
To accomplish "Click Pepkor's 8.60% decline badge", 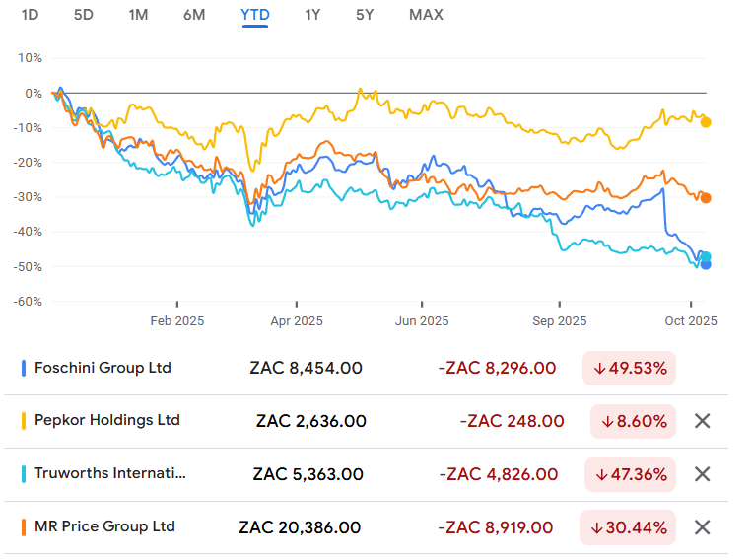I will tap(633, 421).
